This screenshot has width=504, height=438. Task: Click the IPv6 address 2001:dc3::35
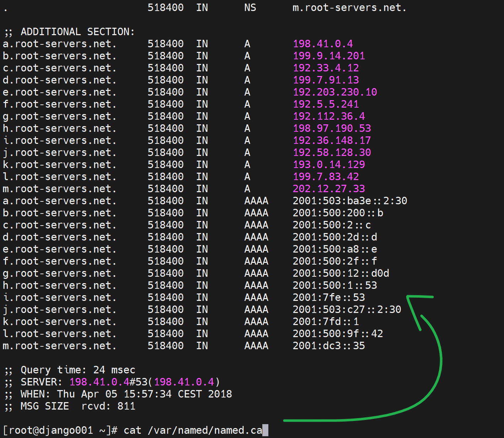pyautogui.click(x=329, y=346)
